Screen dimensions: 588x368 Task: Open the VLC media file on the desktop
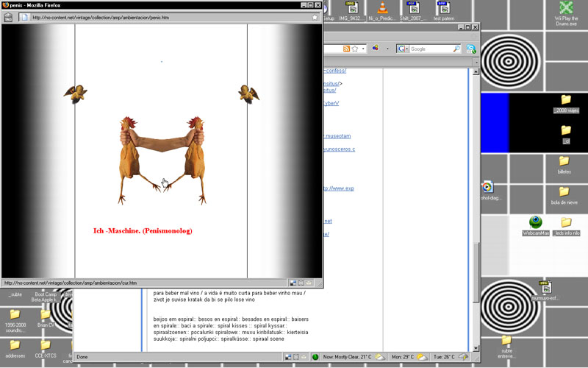pyautogui.click(x=382, y=9)
